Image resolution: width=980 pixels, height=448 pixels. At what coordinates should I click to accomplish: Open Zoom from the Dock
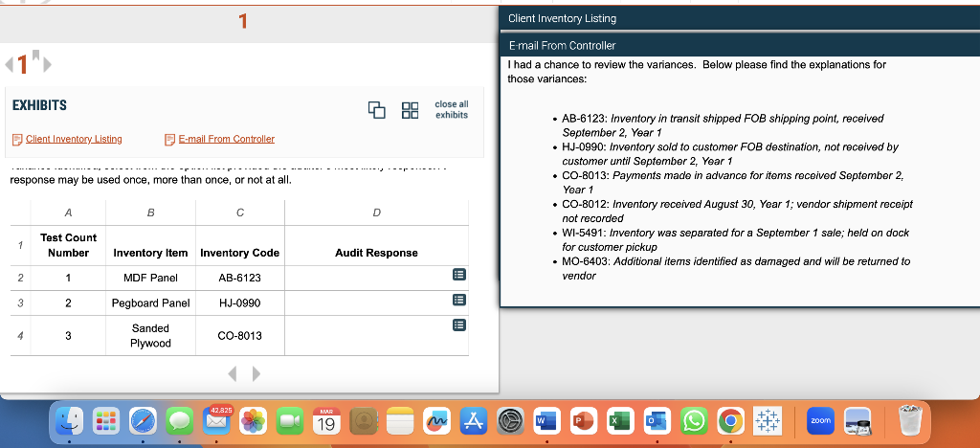coord(820,421)
